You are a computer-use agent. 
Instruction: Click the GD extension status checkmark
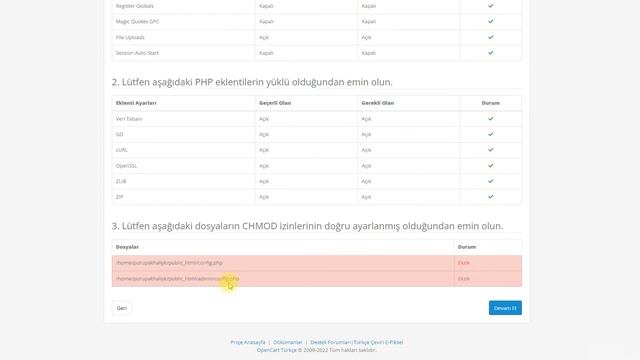tap(491, 134)
